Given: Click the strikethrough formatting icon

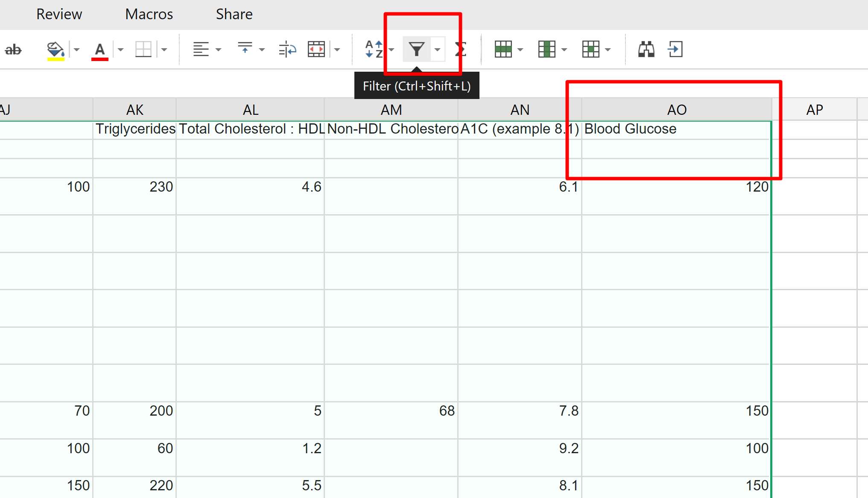Looking at the screenshot, I should [13, 50].
